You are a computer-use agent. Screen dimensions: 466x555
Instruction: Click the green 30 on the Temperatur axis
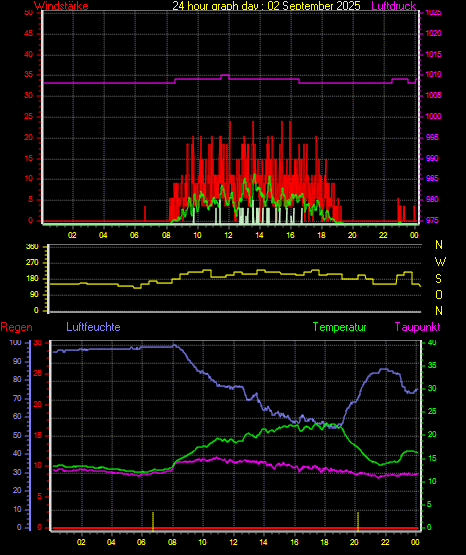(x=432, y=389)
